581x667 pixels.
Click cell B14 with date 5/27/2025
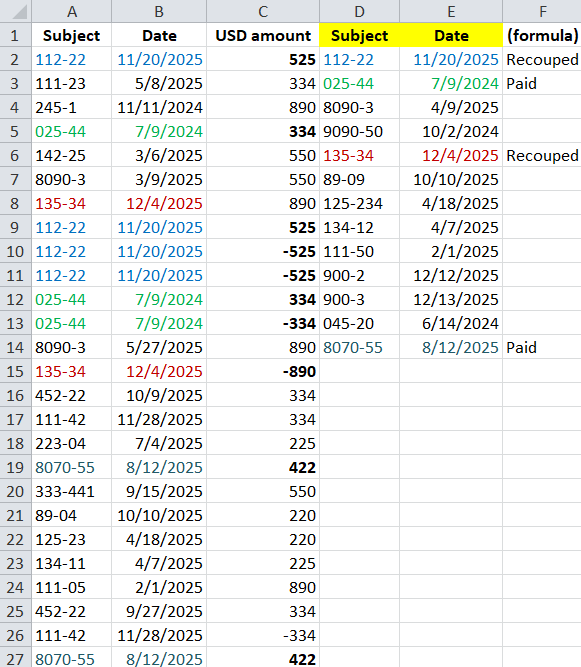[159, 348]
